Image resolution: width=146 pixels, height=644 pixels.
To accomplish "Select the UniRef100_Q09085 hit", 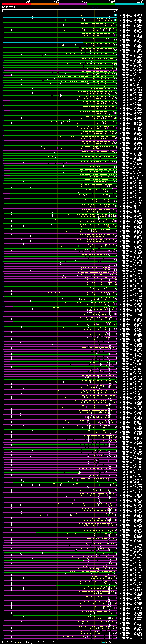I will (x=131, y=70).
